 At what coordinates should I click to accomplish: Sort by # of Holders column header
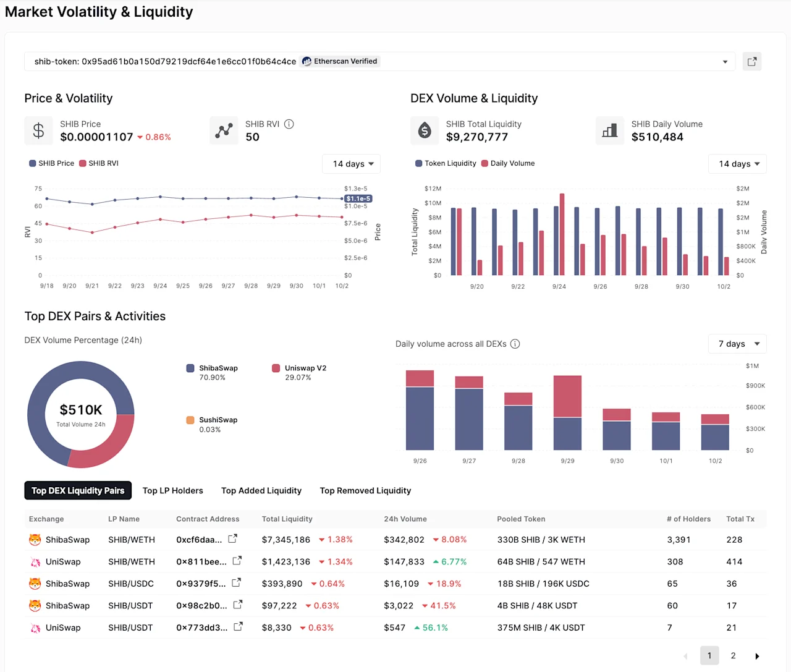point(688,519)
